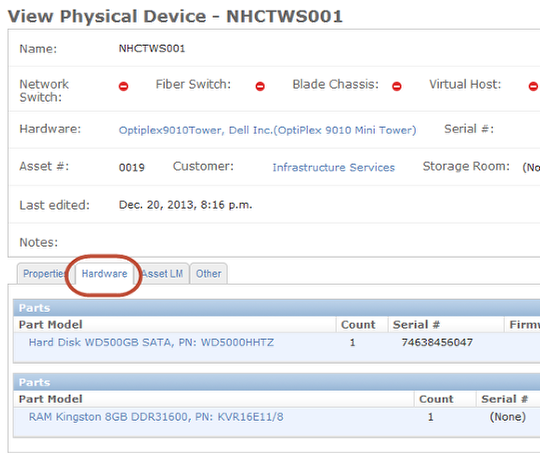Click Serial # column header in hard disk table
Screen dimensions: 540x454
pos(416,324)
